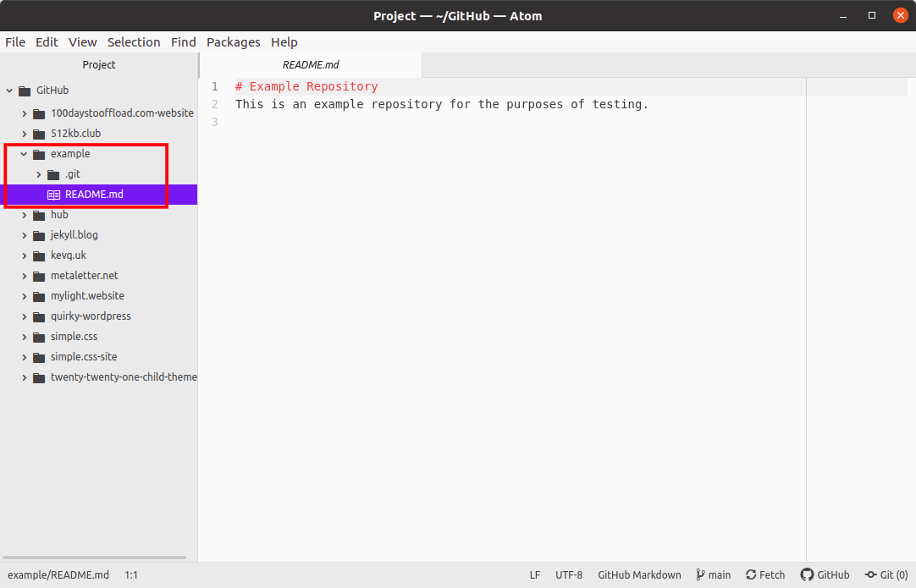Click the hub folder icon in the sidebar

click(40, 215)
